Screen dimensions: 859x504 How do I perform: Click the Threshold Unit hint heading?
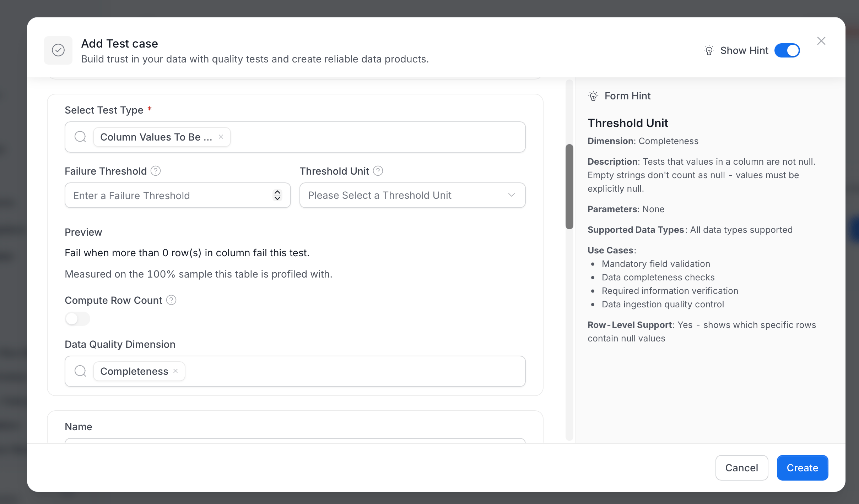[628, 123]
